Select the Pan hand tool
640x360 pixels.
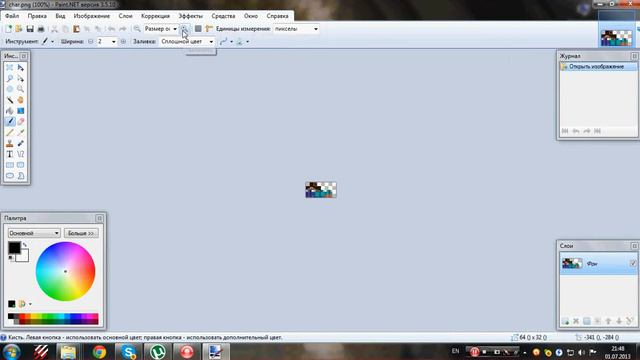pos(20,100)
